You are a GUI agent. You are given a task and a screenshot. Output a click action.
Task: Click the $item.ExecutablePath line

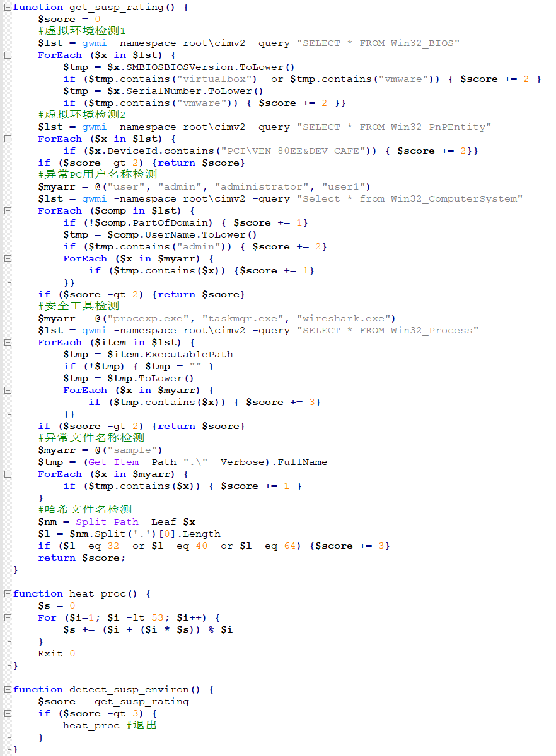tap(148, 354)
